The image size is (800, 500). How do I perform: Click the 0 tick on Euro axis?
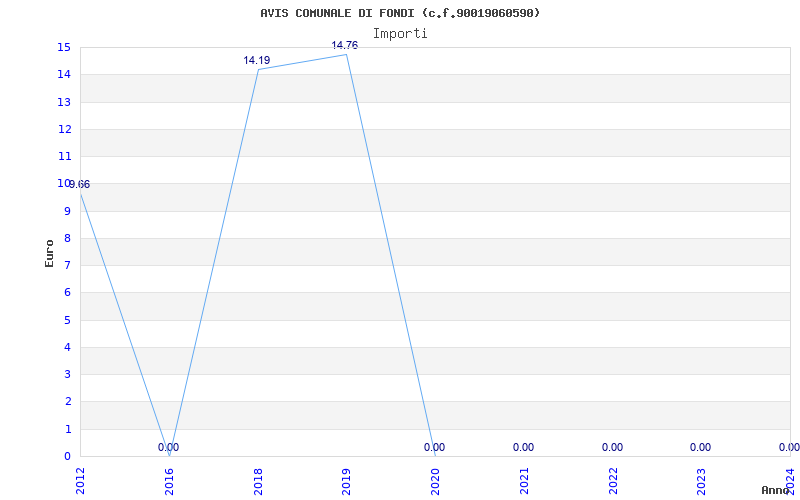click(x=67, y=456)
